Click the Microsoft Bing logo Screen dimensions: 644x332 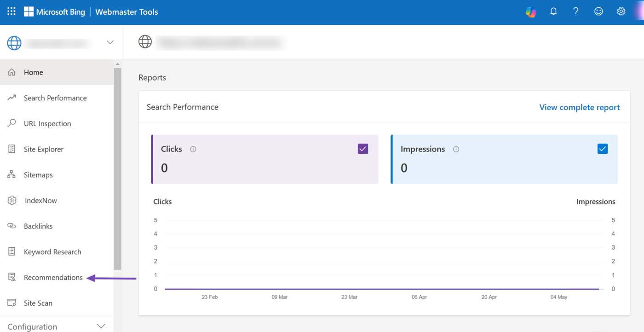(x=54, y=12)
